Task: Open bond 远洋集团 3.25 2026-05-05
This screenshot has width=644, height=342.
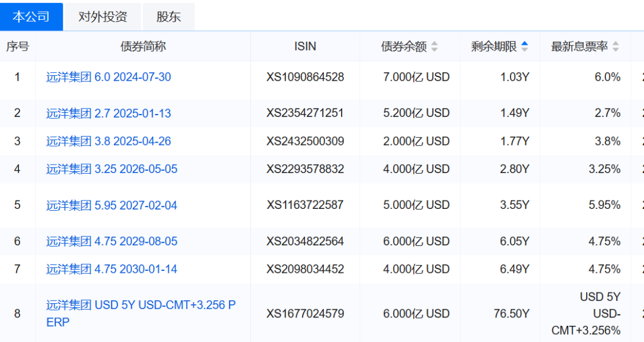Action: [112, 169]
